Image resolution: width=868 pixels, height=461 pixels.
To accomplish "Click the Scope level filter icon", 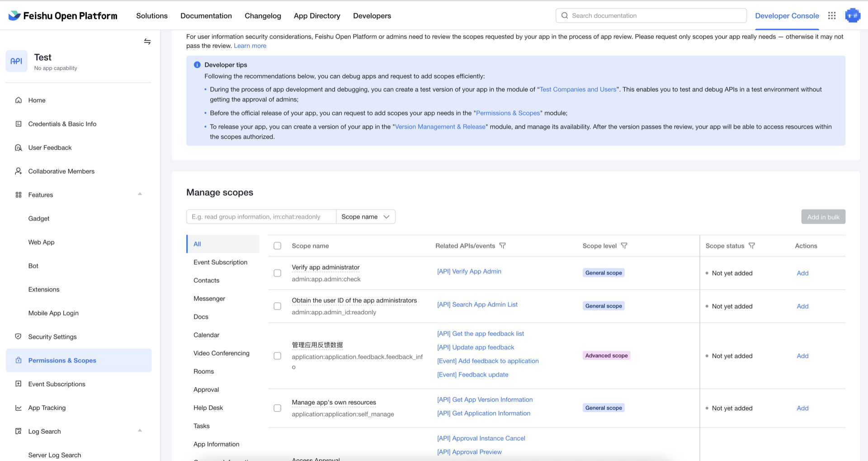I will pyautogui.click(x=624, y=246).
